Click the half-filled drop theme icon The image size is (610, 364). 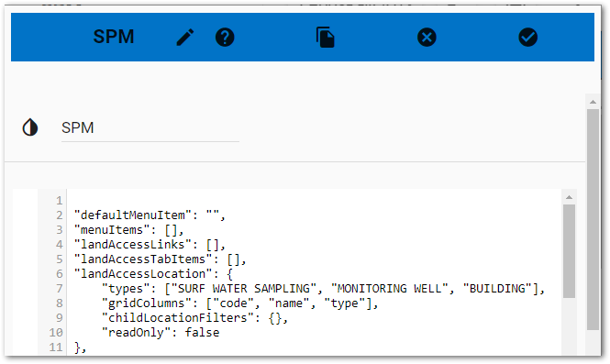pyautogui.click(x=30, y=127)
